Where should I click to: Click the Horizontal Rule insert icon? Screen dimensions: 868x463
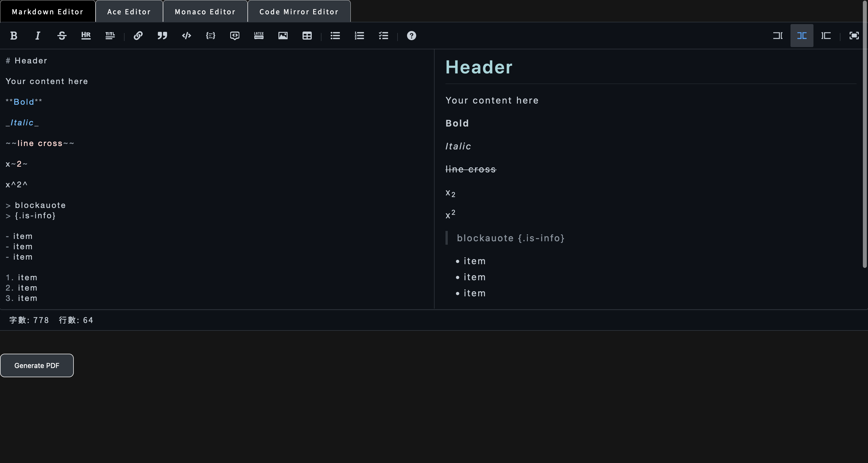click(86, 36)
